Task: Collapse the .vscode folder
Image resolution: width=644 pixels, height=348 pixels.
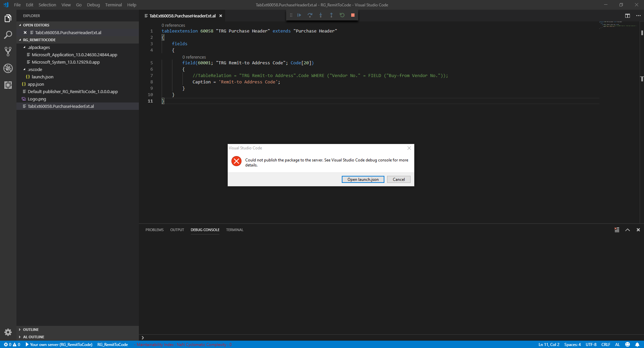Action: tap(24, 69)
